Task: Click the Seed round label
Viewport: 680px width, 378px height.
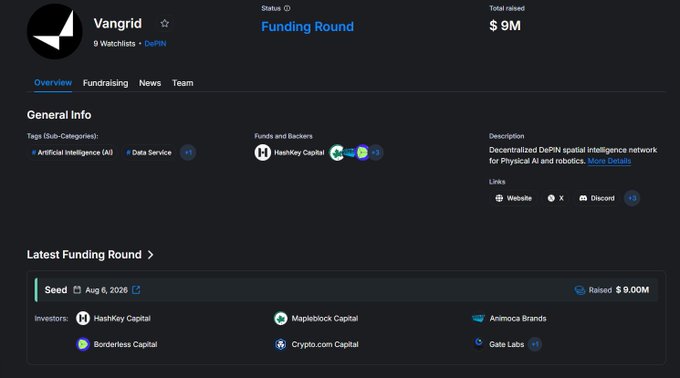Action: tap(56, 290)
